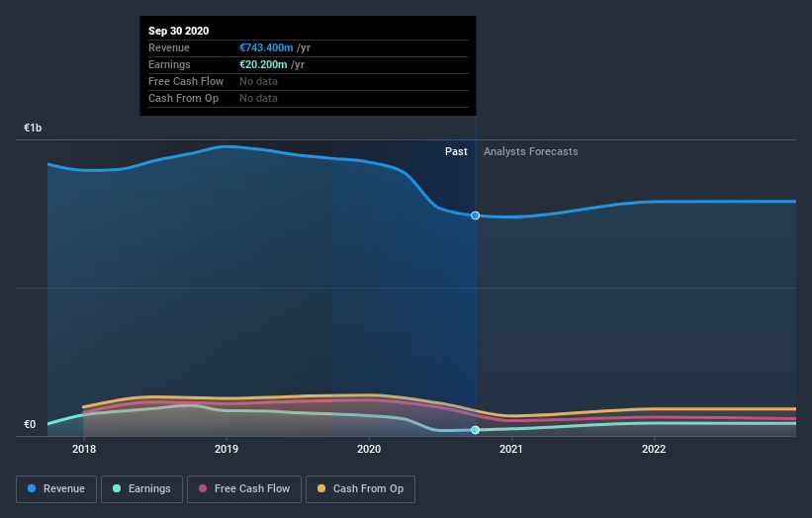
Task: Toggle the Cash From Op legend series
Action: (x=360, y=489)
